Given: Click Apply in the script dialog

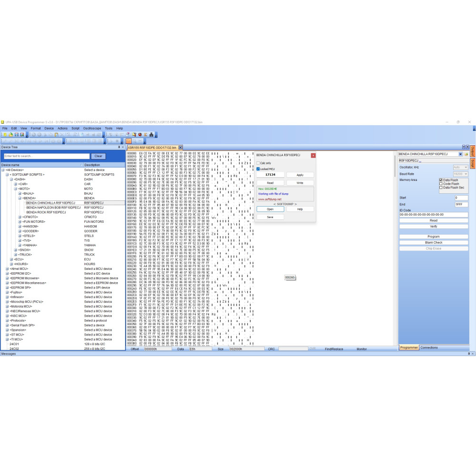Looking at the screenshot, I should [300, 175].
